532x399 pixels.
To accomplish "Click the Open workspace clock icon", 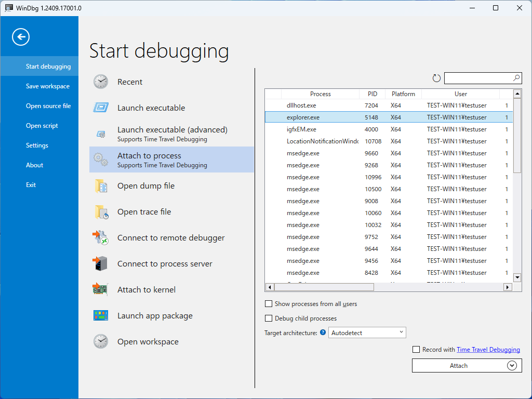I will point(101,341).
